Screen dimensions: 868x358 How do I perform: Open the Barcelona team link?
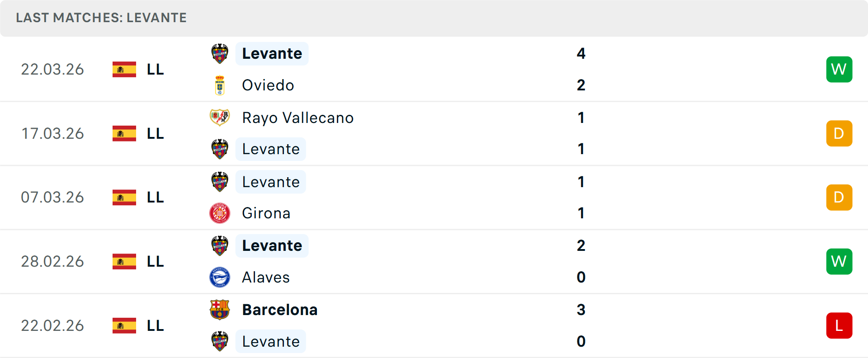click(280, 310)
